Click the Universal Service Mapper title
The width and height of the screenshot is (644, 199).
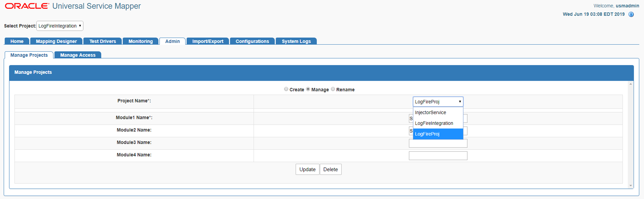[97, 6]
